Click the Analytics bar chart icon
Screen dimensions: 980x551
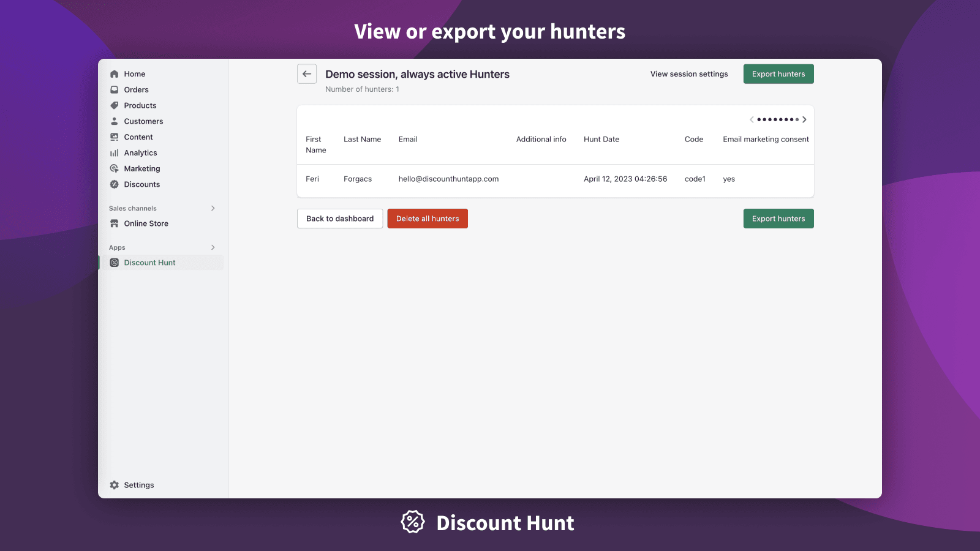click(114, 153)
